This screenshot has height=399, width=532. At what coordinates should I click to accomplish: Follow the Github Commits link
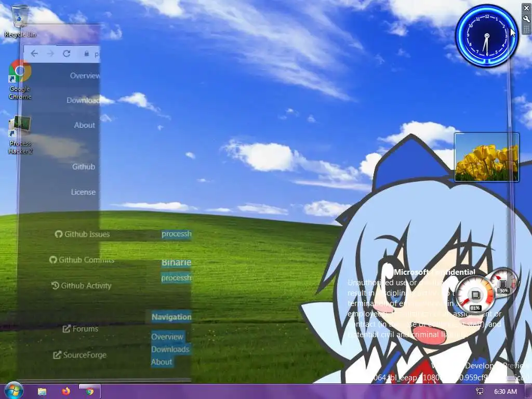click(x=82, y=260)
